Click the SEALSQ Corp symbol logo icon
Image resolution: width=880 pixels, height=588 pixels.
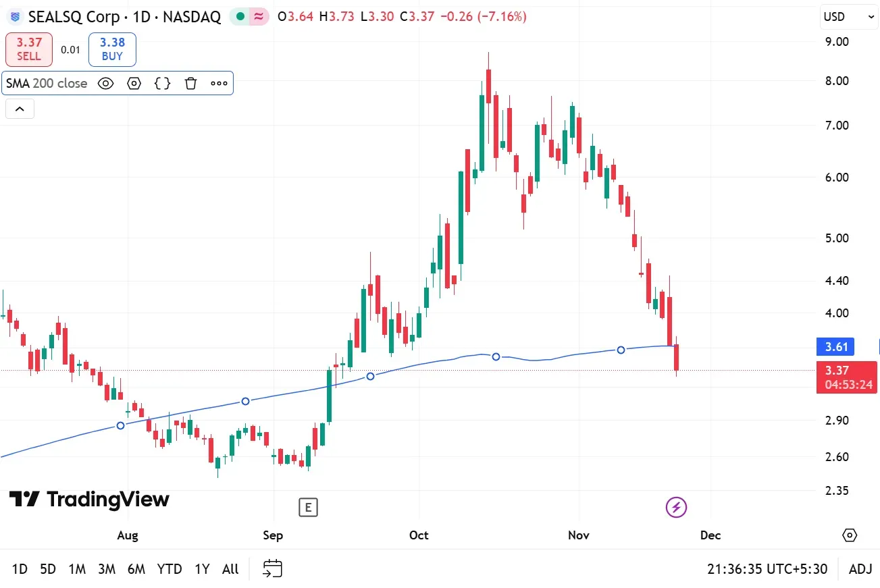[x=15, y=17]
